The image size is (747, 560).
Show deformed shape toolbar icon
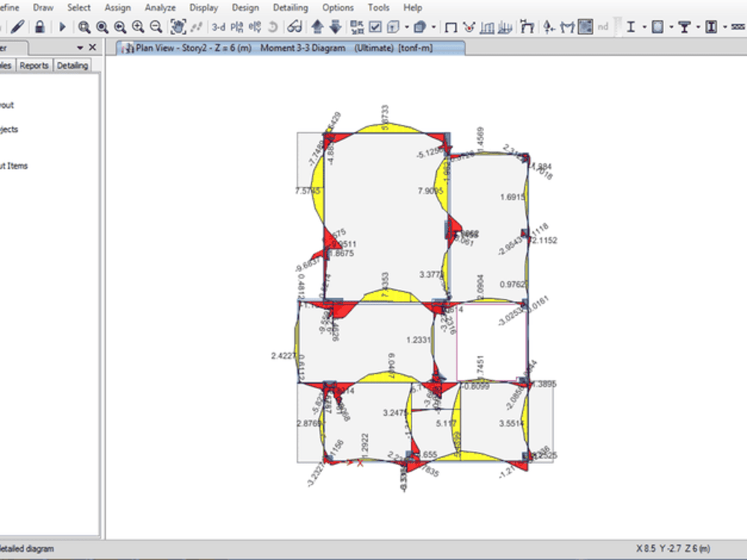coord(487,27)
